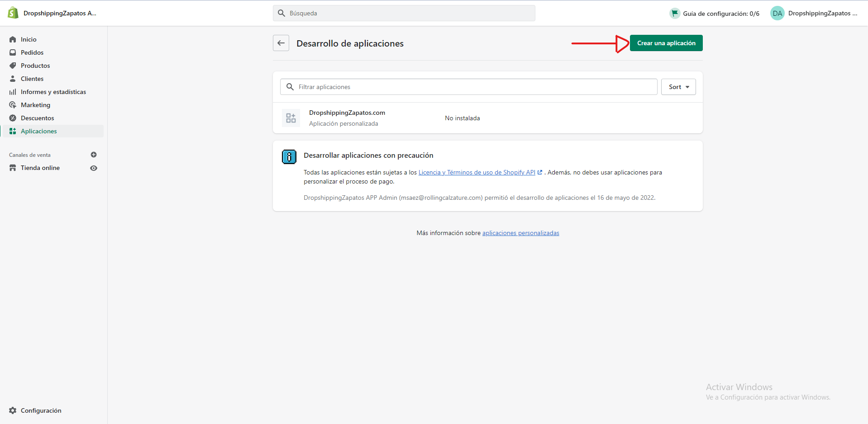Screen dimensions: 868x424
Task: Open Marketing via its sidebar icon
Action: 13,105
